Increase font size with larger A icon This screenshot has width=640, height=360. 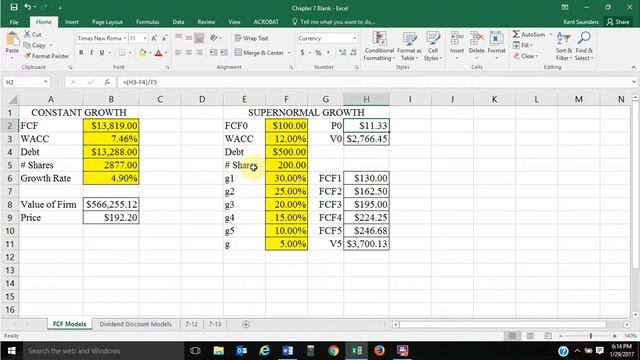pos(154,38)
